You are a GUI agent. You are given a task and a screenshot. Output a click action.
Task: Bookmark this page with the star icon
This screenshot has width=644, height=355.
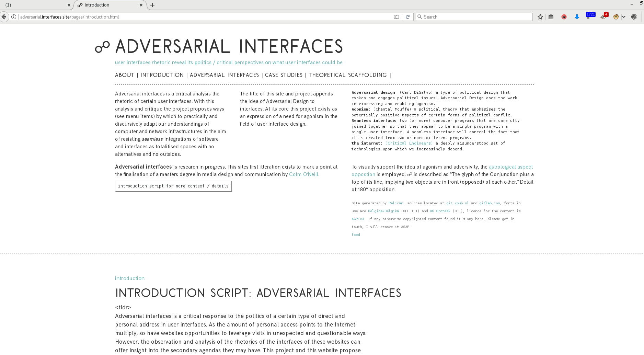point(540,17)
